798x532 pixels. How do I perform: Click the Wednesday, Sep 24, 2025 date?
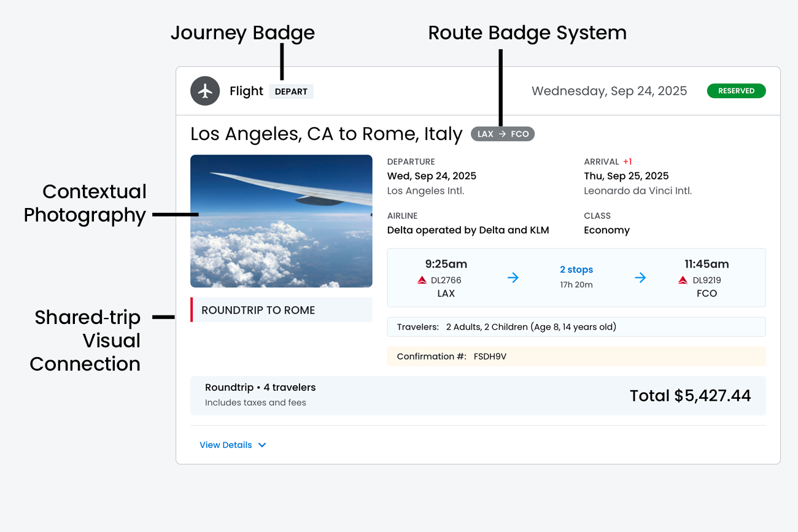click(x=609, y=91)
